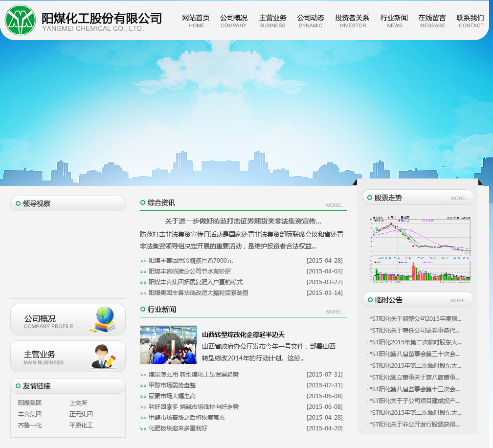Open the 公司概况 COMPANY menu item

[x=234, y=21]
